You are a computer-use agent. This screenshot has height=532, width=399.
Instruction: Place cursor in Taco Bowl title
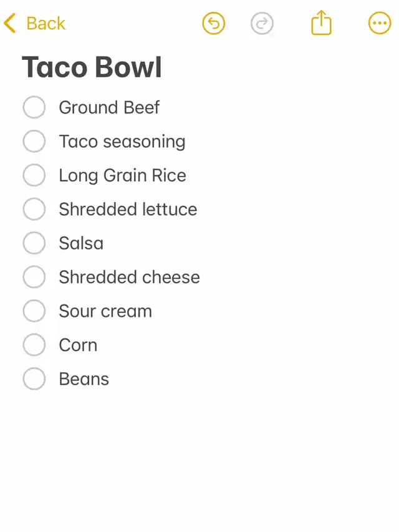pos(92,67)
